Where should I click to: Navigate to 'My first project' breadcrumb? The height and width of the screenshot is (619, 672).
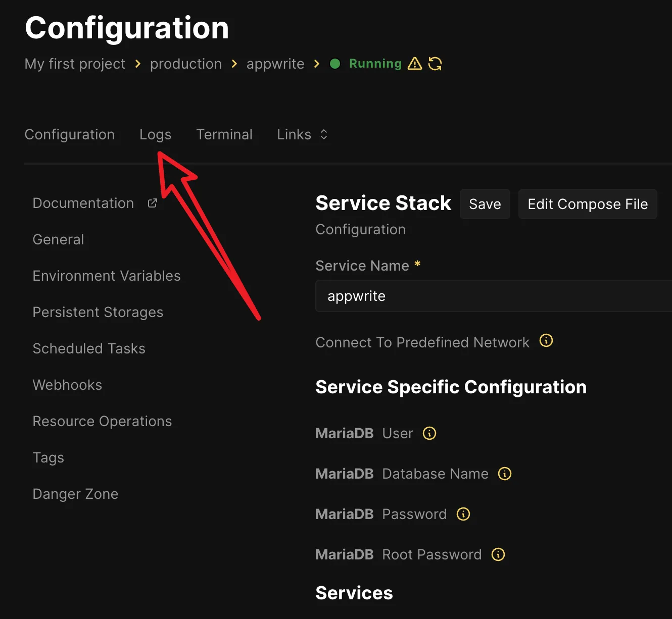pyautogui.click(x=75, y=64)
